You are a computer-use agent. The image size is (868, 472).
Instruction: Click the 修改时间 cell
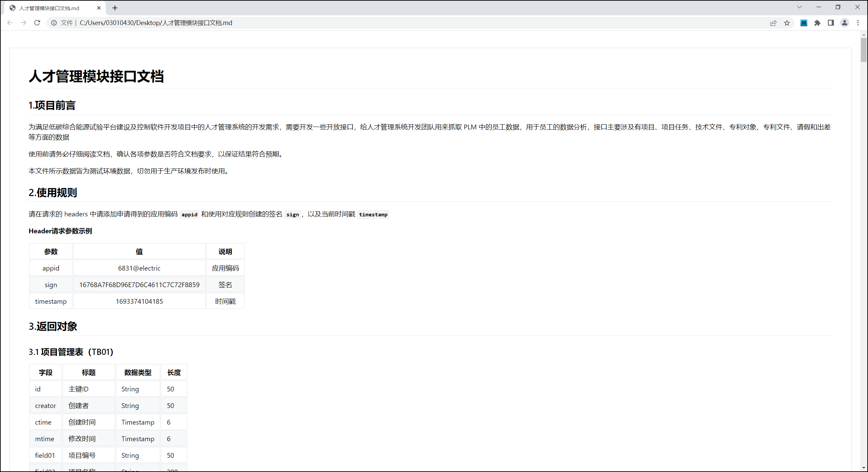point(89,439)
